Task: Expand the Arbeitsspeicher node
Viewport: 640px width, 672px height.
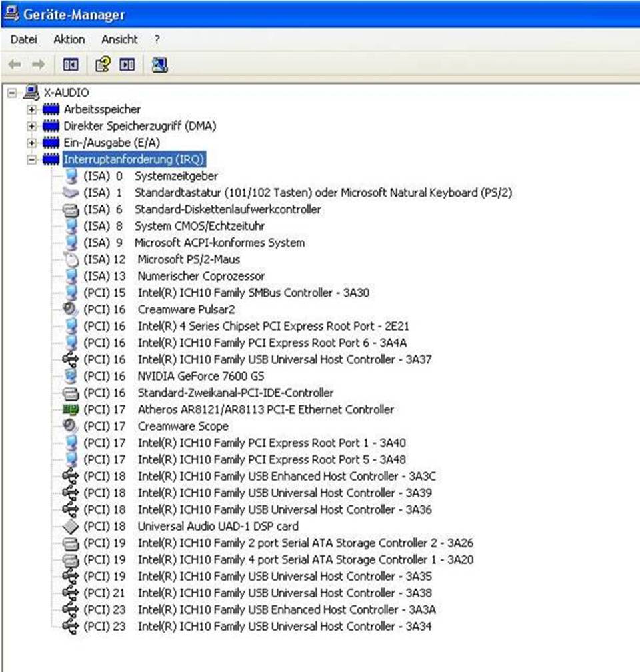Action: [31, 110]
